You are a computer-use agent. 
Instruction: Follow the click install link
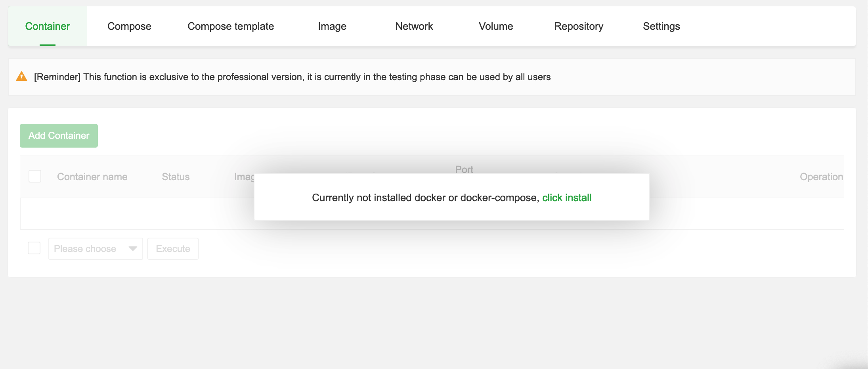[567, 198]
